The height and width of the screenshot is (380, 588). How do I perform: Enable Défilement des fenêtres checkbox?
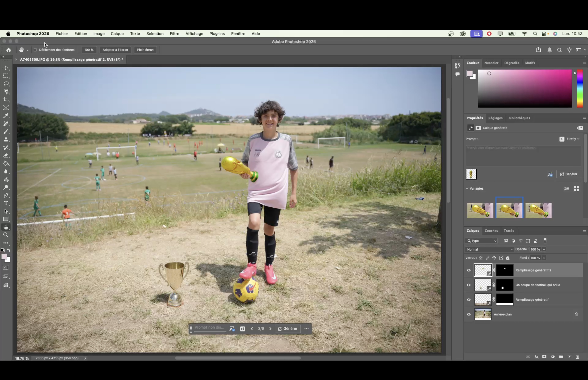tap(35, 50)
